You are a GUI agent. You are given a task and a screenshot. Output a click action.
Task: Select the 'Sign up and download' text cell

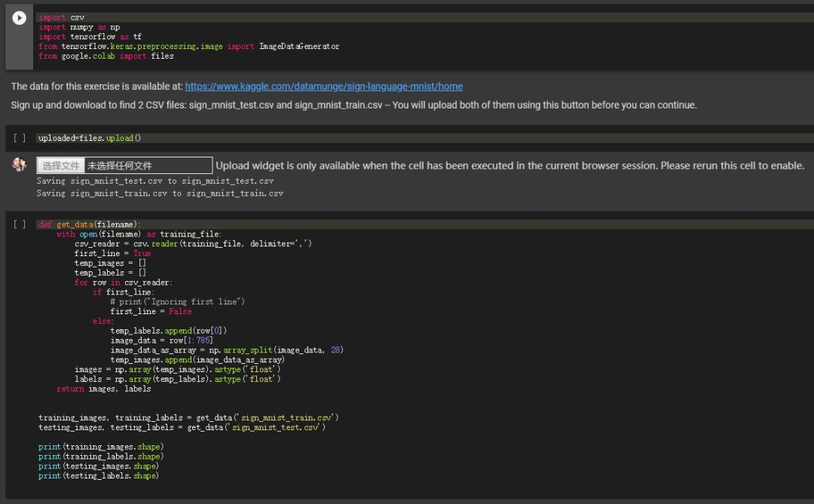(x=353, y=105)
